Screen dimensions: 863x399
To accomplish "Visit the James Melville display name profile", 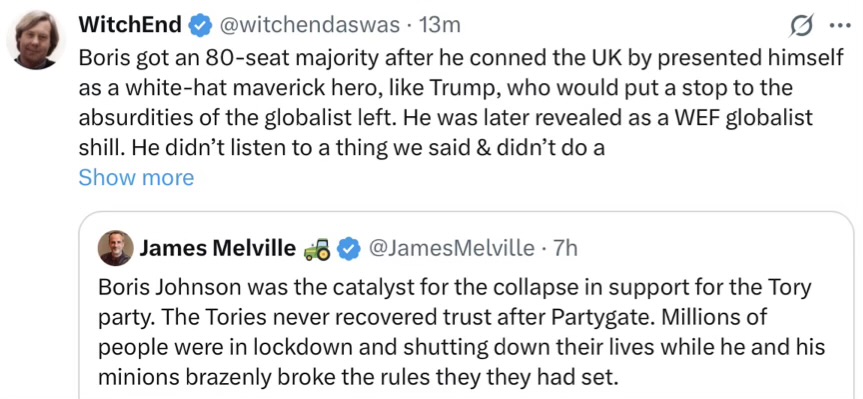I will tap(217, 249).
